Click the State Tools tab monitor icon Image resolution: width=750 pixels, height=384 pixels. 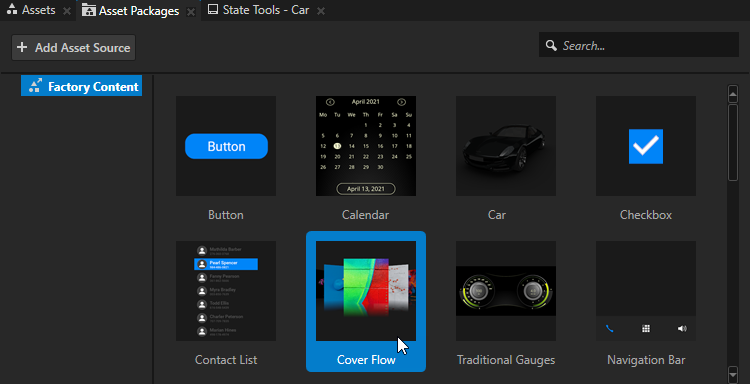213,10
